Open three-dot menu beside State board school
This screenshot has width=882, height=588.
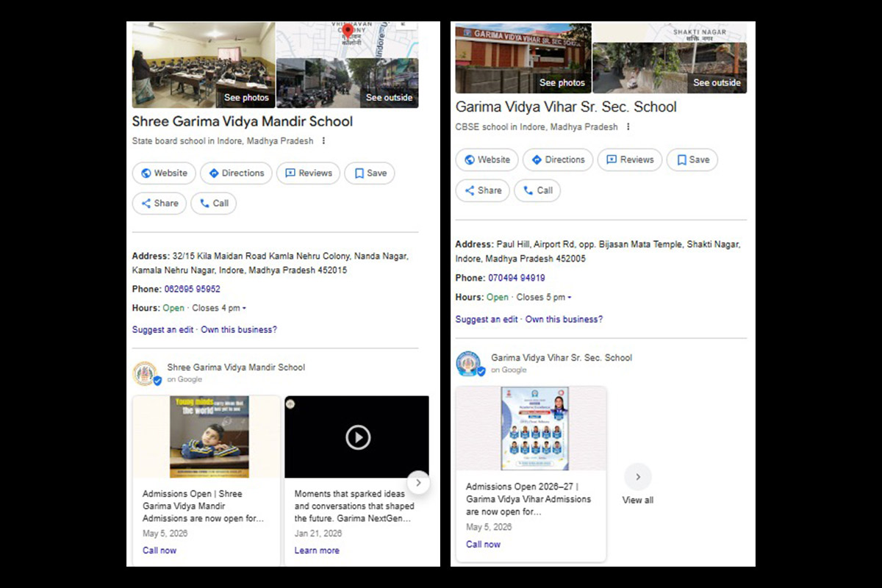(x=323, y=141)
